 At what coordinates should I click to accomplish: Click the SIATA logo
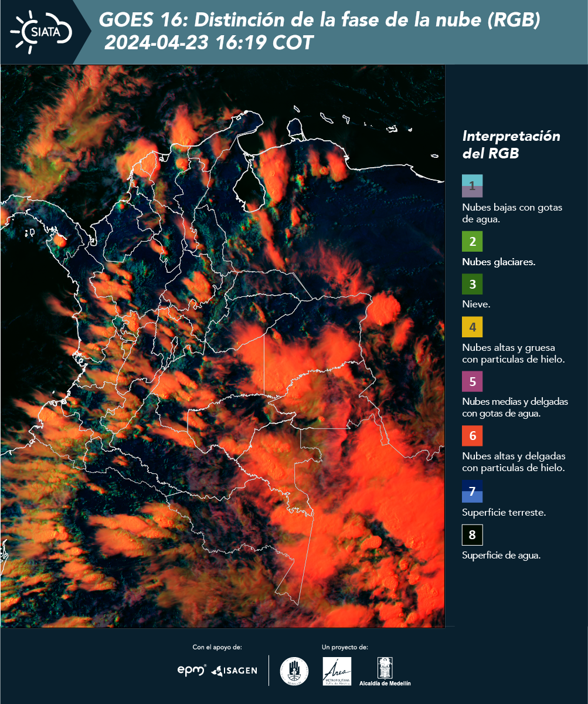pos(40,31)
